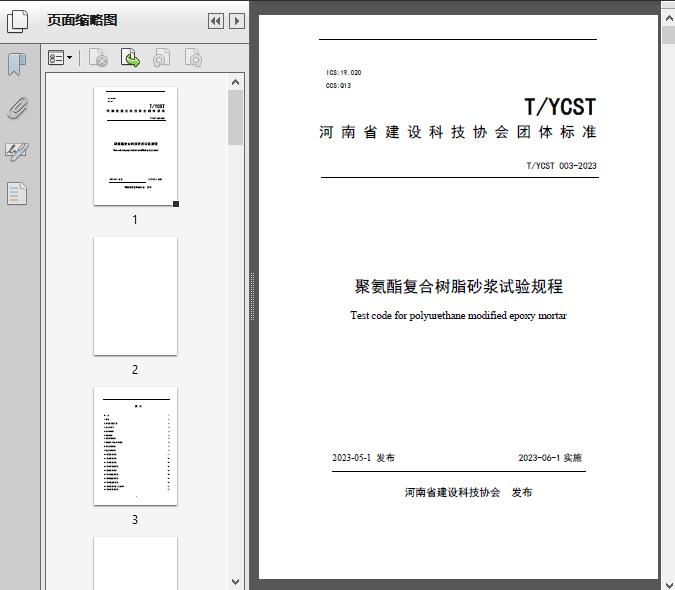The width and height of the screenshot is (675, 590).
Task: Click page number label 1 under thumbnail
Action: (x=135, y=219)
